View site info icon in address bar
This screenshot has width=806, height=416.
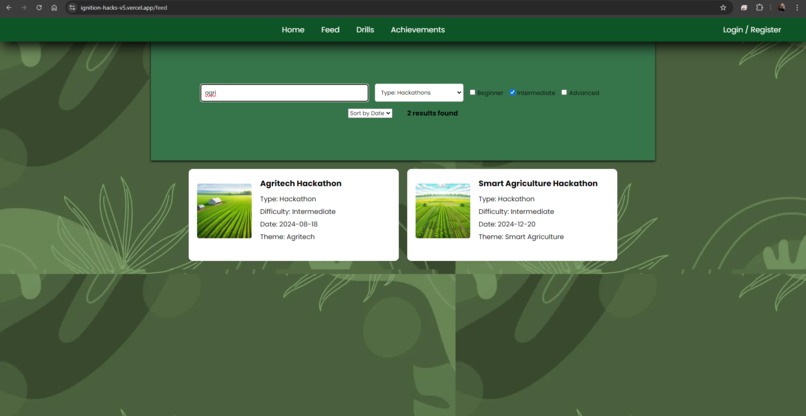(x=72, y=8)
